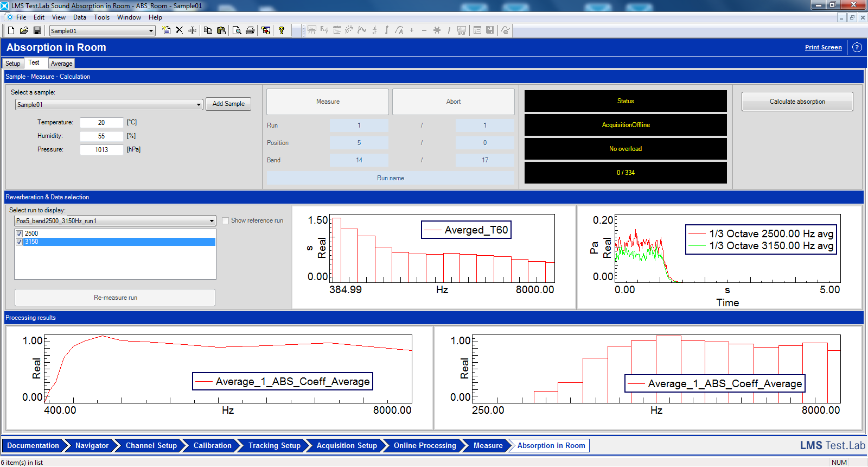The image size is (868, 467).
Task: Click the Print toolbar icon
Action: 250,30
